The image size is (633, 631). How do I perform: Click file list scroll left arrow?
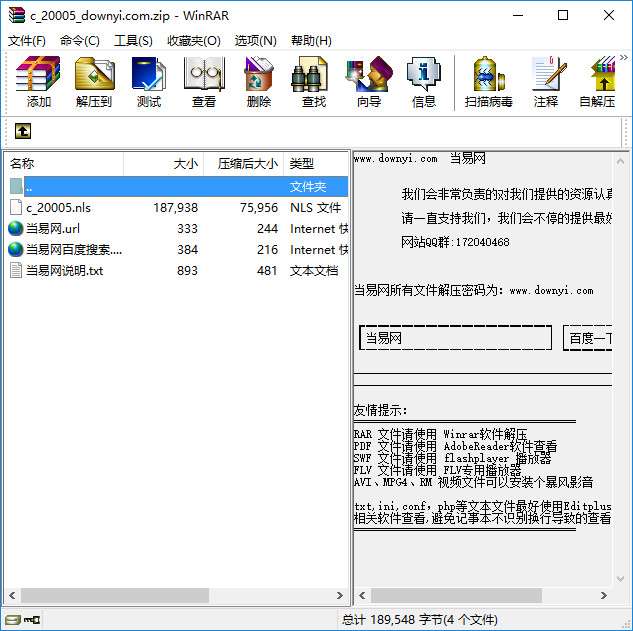click(x=12, y=595)
